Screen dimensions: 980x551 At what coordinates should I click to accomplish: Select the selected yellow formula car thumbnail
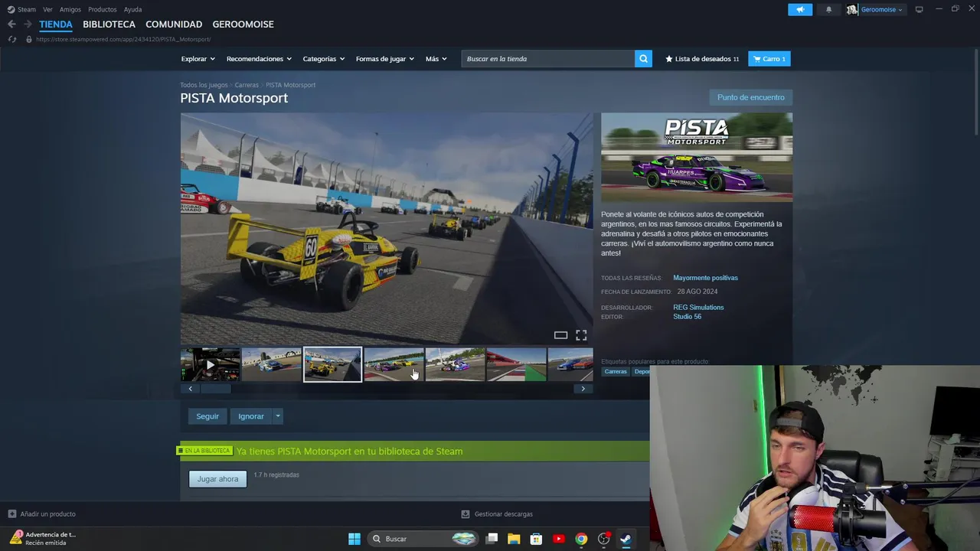tap(332, 364)
